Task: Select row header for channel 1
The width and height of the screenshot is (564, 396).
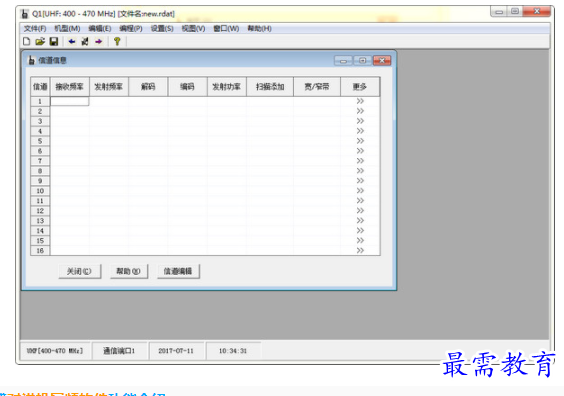Action: (40, 101)
